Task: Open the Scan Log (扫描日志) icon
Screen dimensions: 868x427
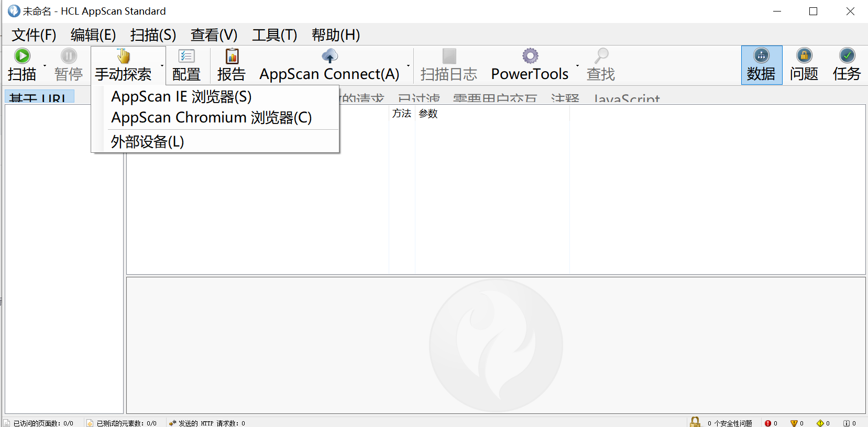Action: click(x=449, y=55)
